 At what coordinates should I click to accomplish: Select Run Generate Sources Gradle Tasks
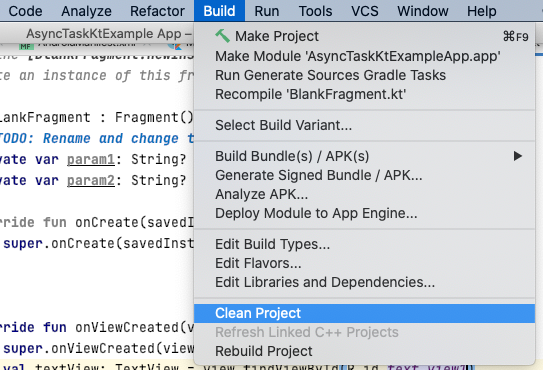[x=364, y=75]
